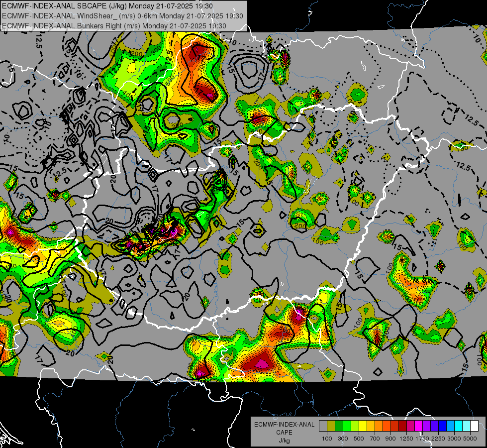Viewport: 487px width, 448px height.
Task: Pick the amber legend swatch before 700
Action: (x=371, y=426)
